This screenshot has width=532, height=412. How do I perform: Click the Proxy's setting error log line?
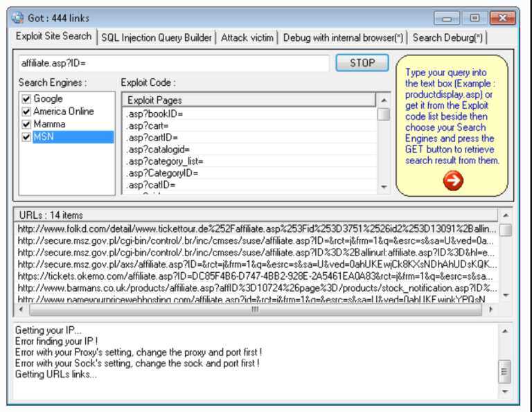point(139,352)
